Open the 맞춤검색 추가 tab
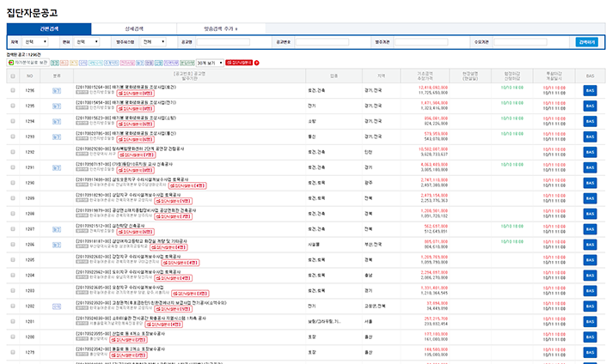Viewport: 612px width, 364px height. click(x=221, y=28)
